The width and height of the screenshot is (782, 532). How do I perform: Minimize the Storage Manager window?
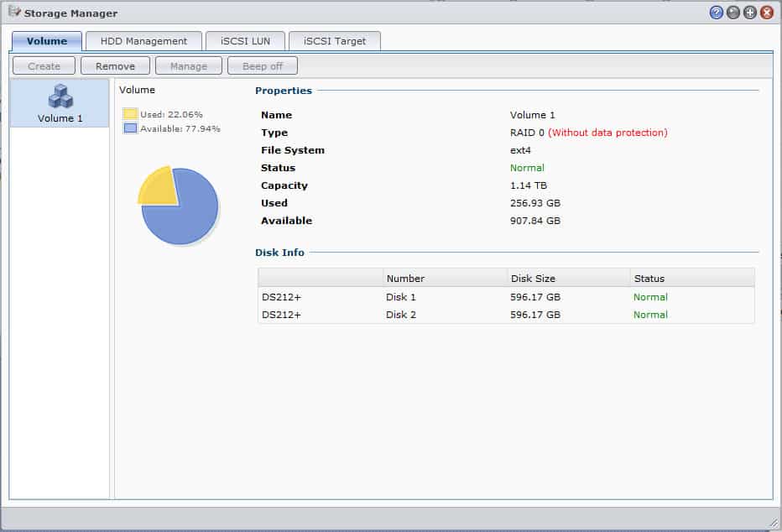point(733,13)
